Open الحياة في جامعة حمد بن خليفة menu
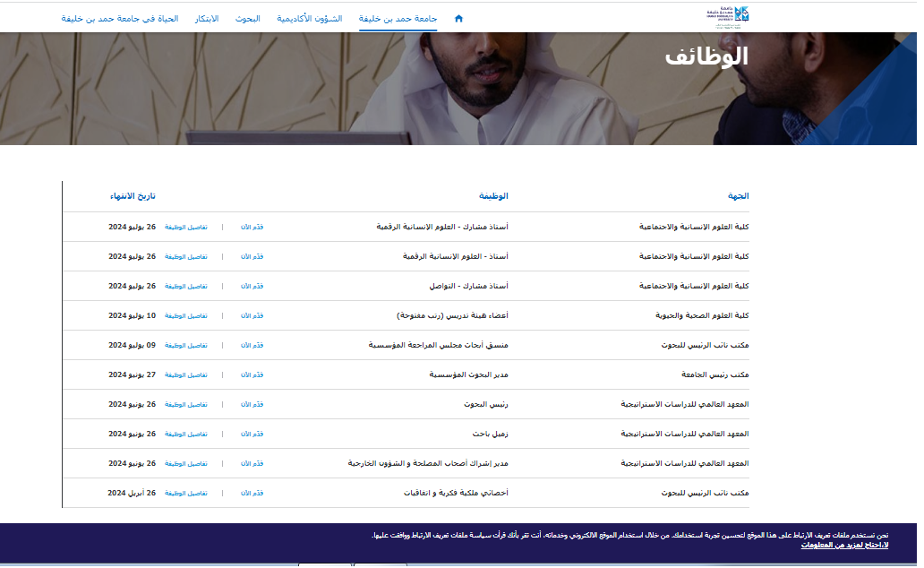 pos(120,18)
